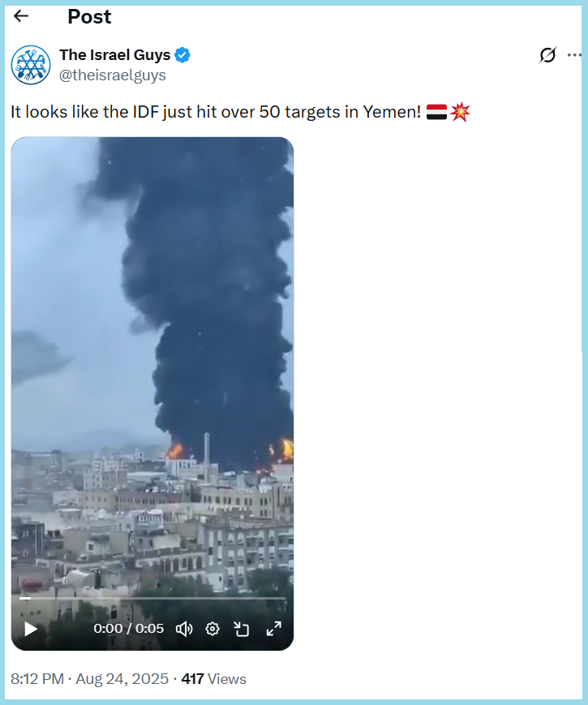This screenshot has height=705, width=588.
Task: Click the explosion emoji in the post
Action: pyautogui.click(x=460, y=112)
